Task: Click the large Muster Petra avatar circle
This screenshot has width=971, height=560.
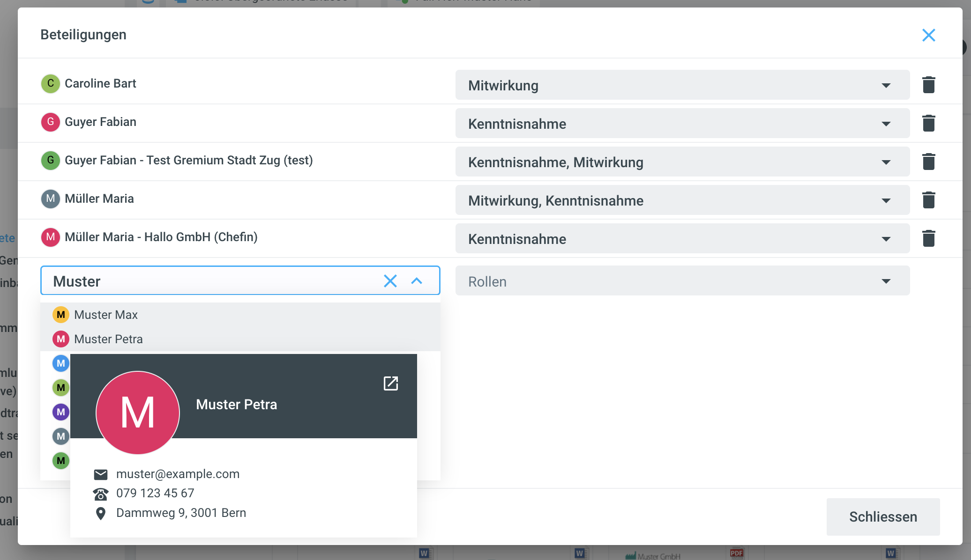Action: tap(138, 413)
